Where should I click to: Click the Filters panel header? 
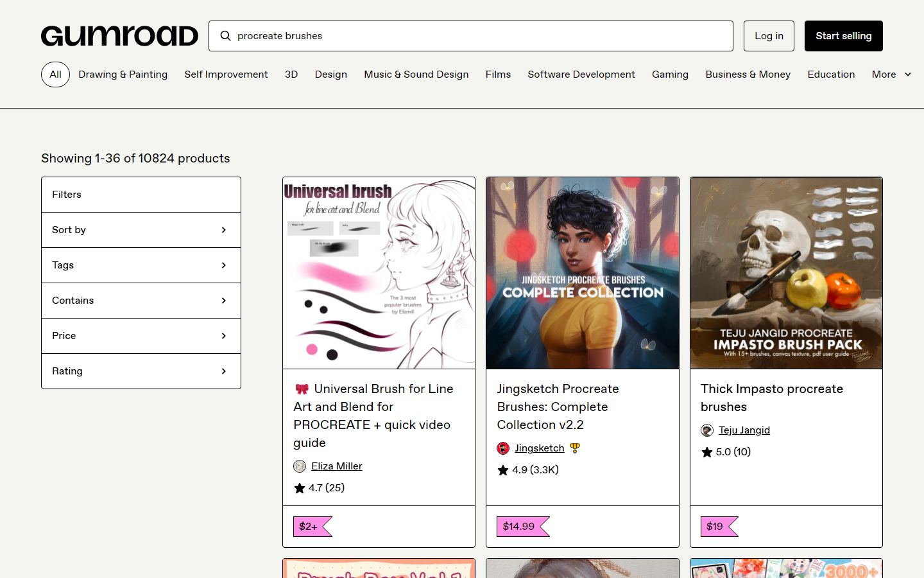coord(141,195)
